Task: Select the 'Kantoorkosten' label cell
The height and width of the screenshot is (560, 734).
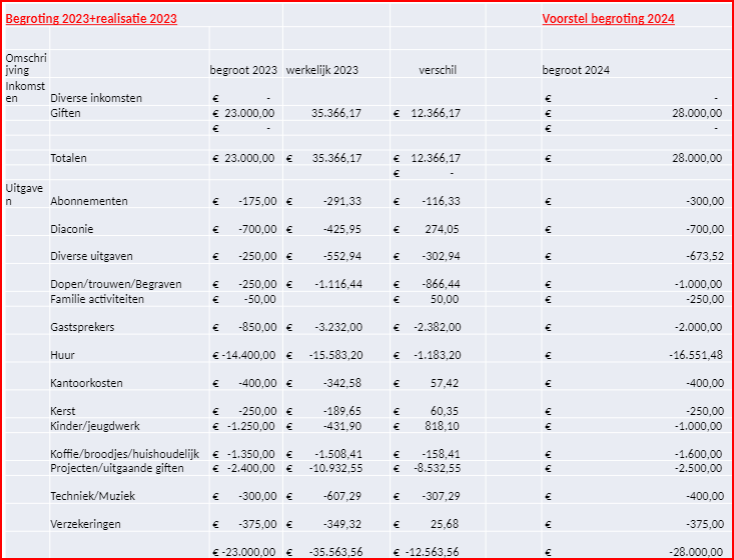Action: click(87, 383)
